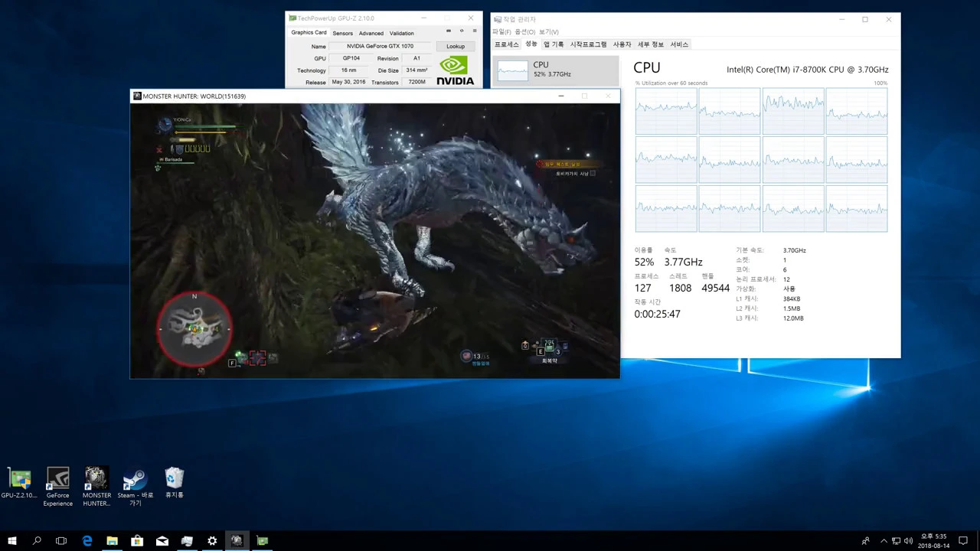This screenshot has height=551, width=980.
Task: Switch to the Sensors tab in GPU-Z
Action: (343, 33)
